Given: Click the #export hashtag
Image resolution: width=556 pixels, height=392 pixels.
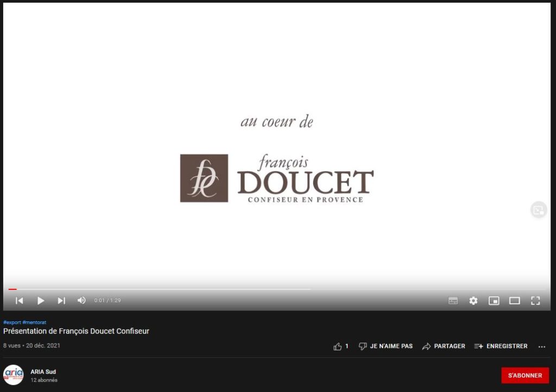Looking at the screenshot, I should (12, 322).
